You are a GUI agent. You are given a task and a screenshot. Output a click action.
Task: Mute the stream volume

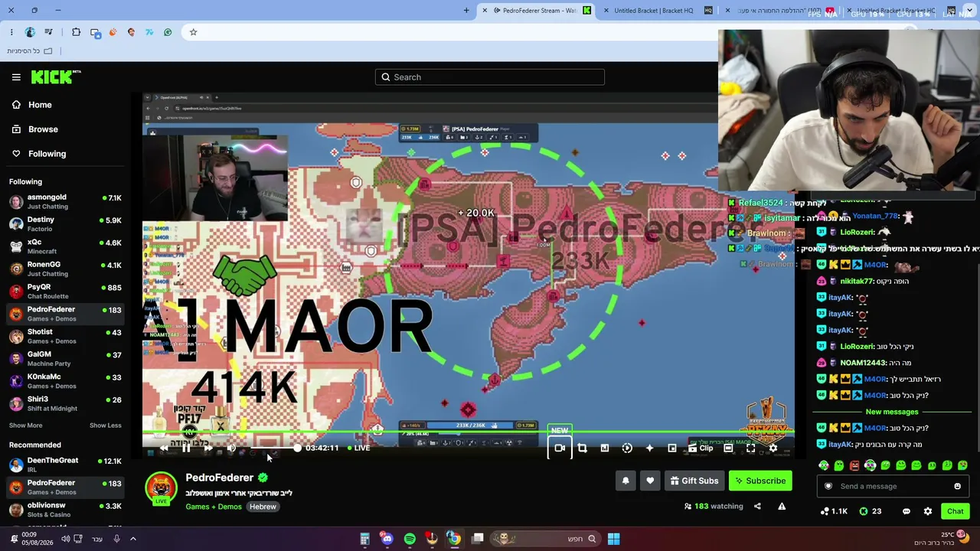click(231, 448)
